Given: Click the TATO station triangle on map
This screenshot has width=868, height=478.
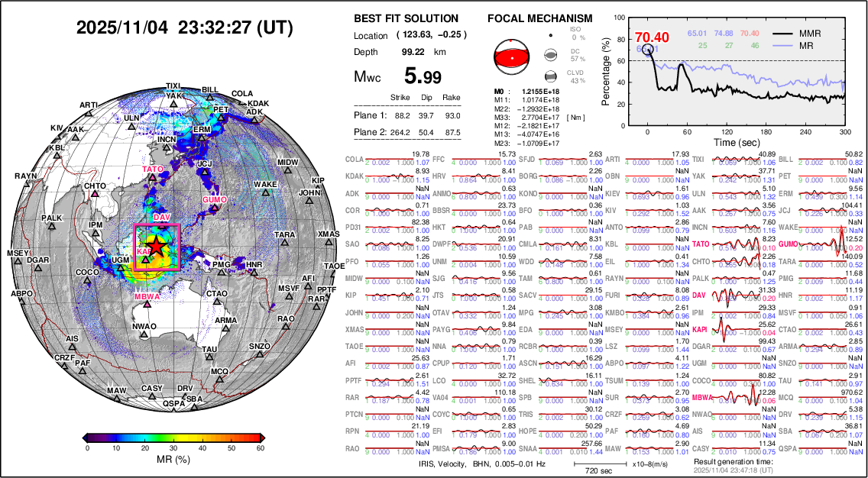Looking at the screenshot, I should (153, 177).
